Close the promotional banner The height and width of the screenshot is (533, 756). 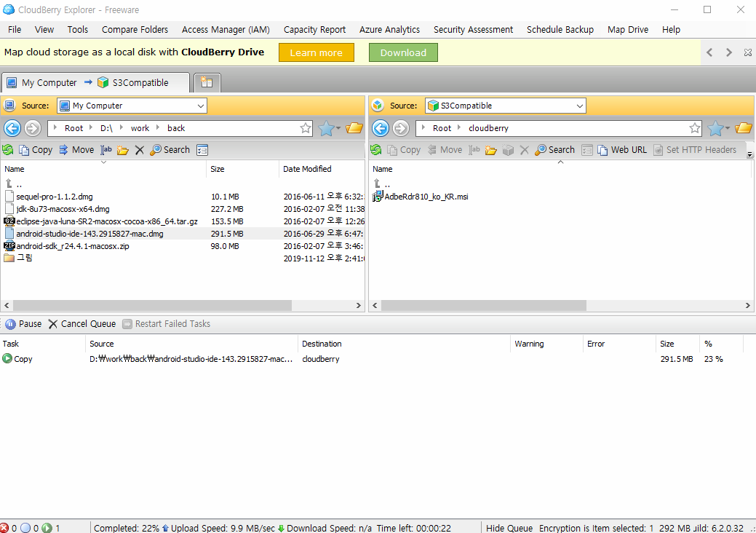click(748, 52)
